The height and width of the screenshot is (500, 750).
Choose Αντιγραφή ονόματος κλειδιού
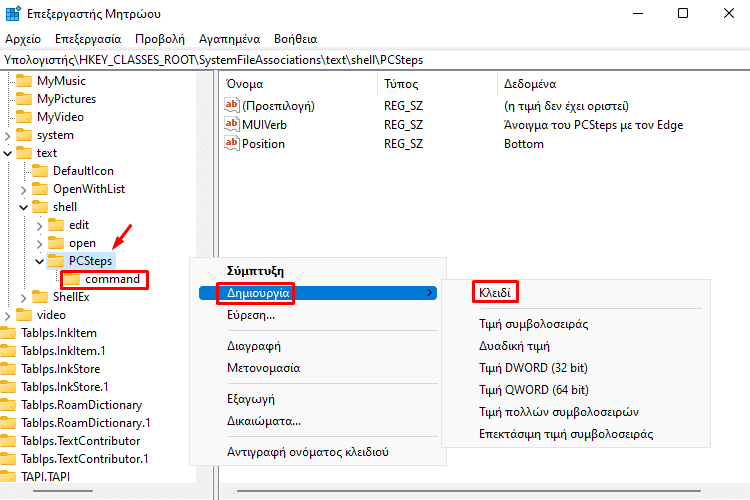click(318, 452)
